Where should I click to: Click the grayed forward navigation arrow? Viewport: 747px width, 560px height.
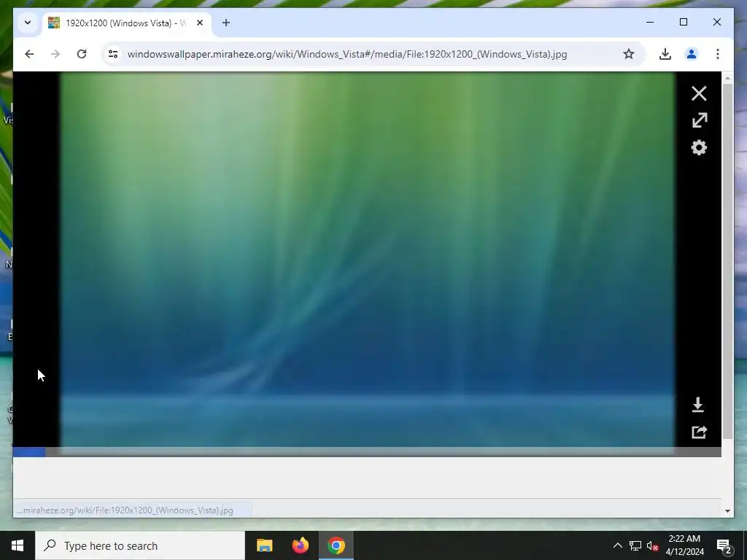point(55,54)
